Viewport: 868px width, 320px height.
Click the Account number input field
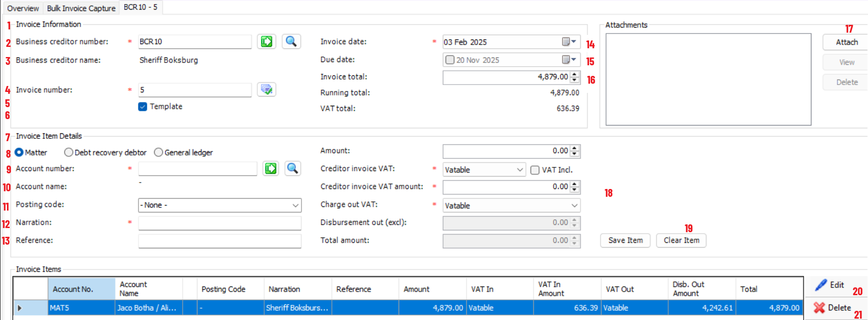197,169
